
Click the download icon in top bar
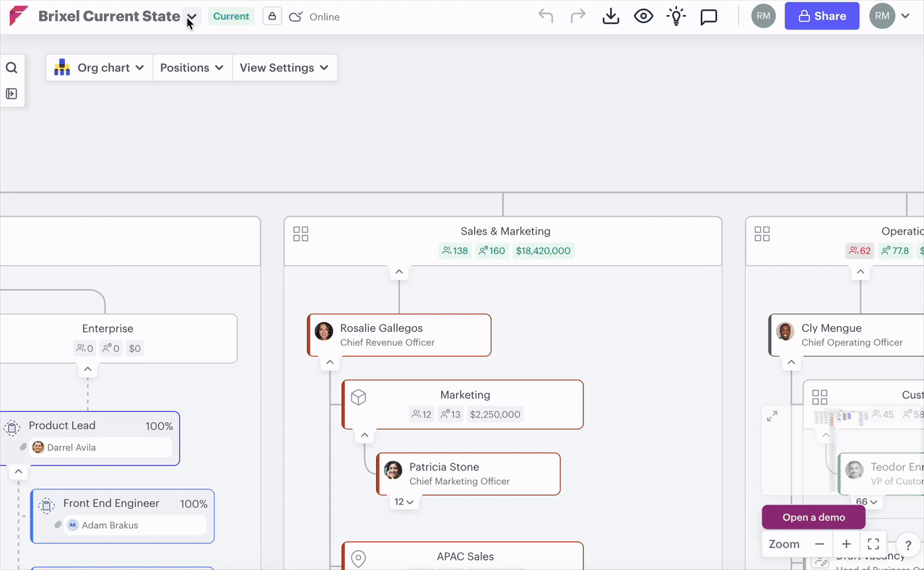[611, 17]
